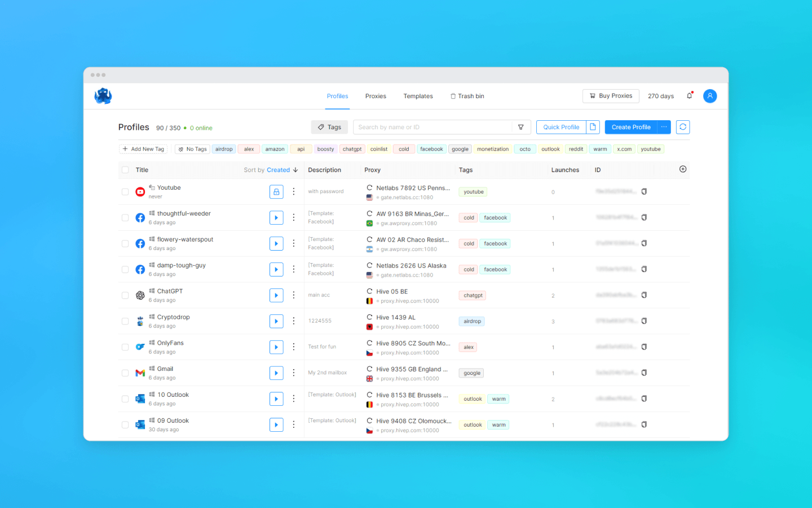Check the damp-tough-guy row checkbox

(125, 270)
